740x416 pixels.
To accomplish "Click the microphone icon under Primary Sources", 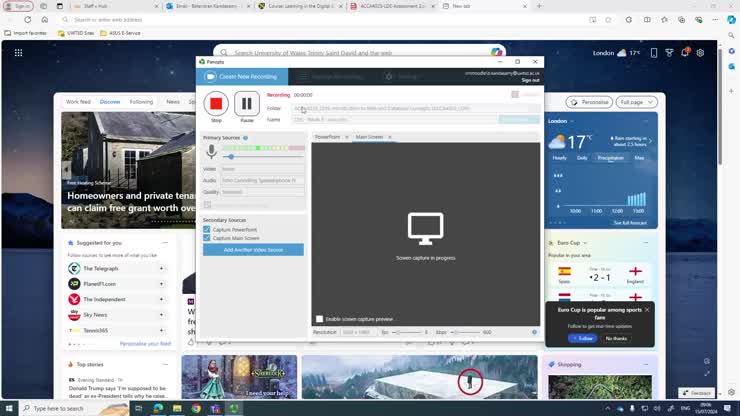I will pyautogui.click(x=211, y=152).
